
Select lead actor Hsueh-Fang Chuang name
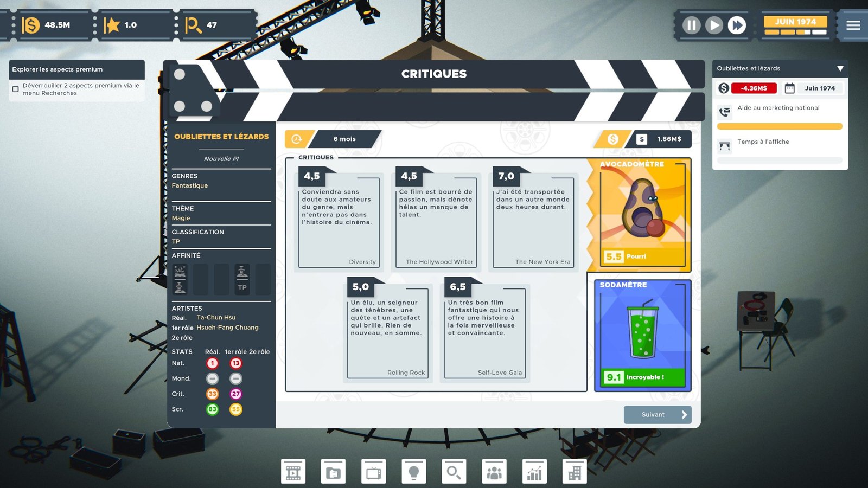(x=227, y=328)
